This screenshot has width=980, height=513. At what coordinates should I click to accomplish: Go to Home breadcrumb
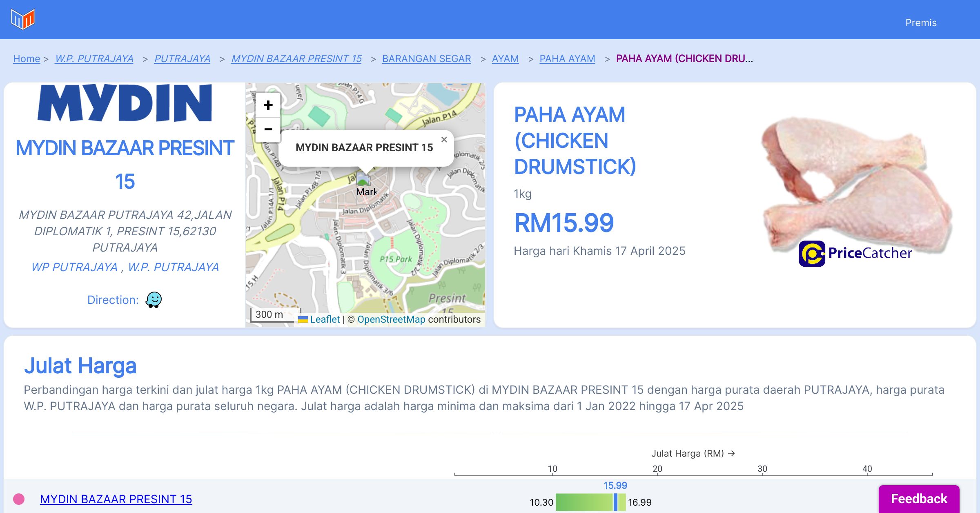[27, 59]
